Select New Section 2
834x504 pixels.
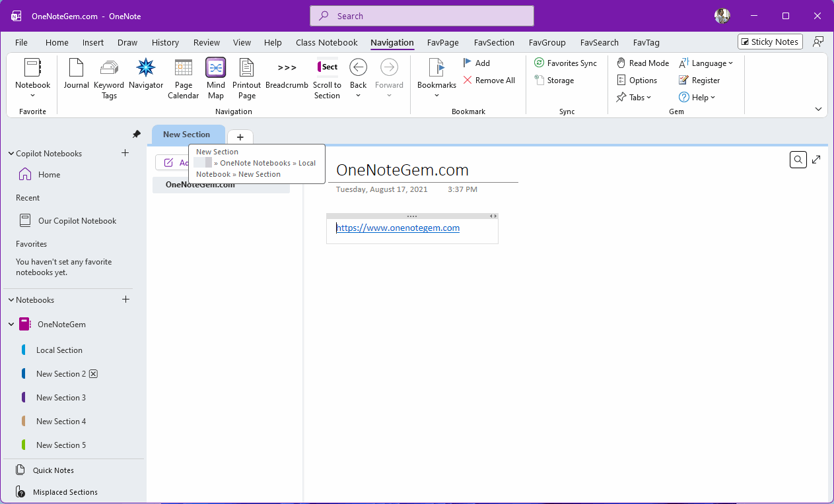point(61,374)
